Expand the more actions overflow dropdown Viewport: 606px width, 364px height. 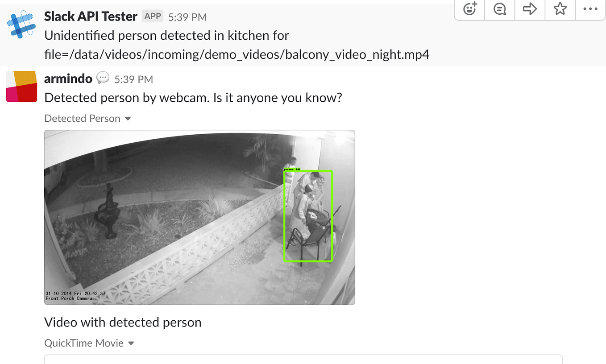click(x=590, y=10)
